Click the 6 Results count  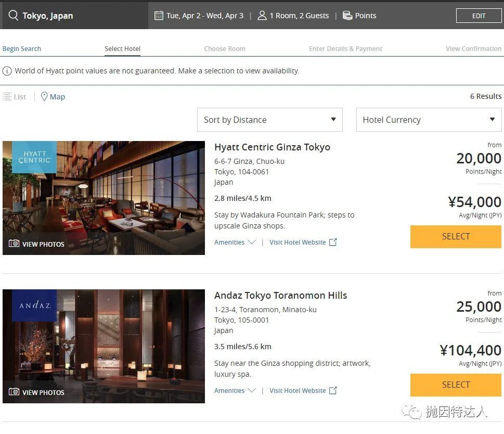(486, 96)
